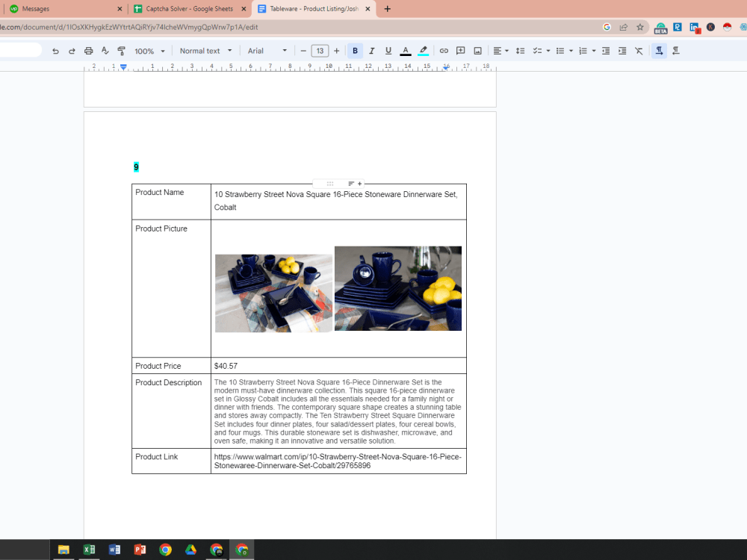747x560 pixels.
Task: Insert a checklist
Action: 537,51
